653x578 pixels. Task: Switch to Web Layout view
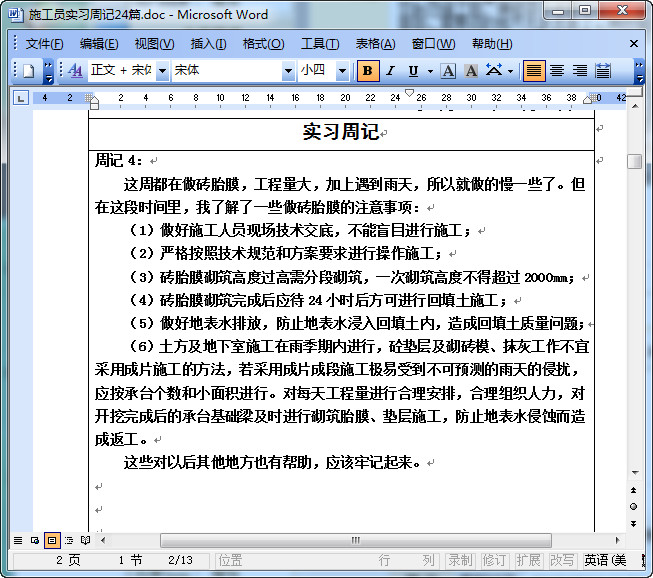tap(35, 541)
